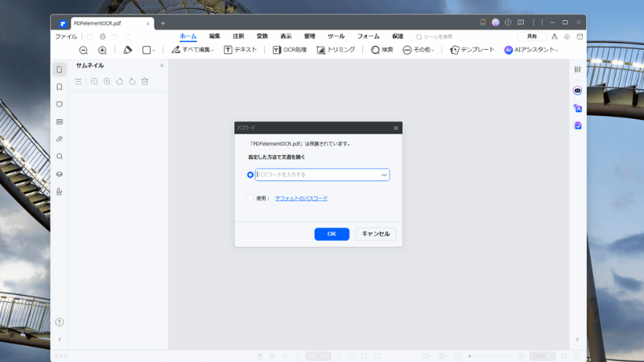Click the undo arrow icon
The image size is (644, 362).
[x=115, y=36]
